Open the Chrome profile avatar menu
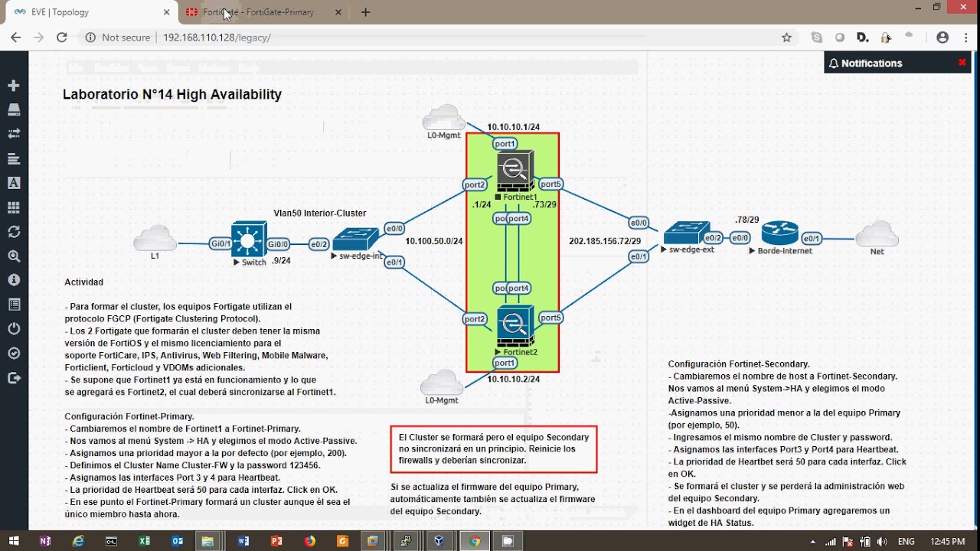Image resolution: width=980 pixels, height=551 pixels. click(x=942, y=37)
